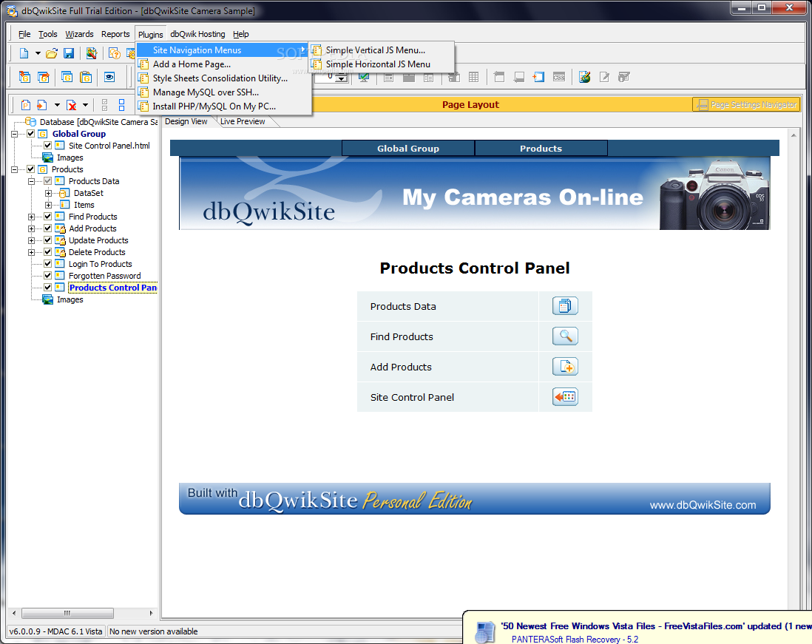The width and height of the screenshot is (812, 644).
Task: Toggle the Products Data checkbox
Action: coord(47,181)
